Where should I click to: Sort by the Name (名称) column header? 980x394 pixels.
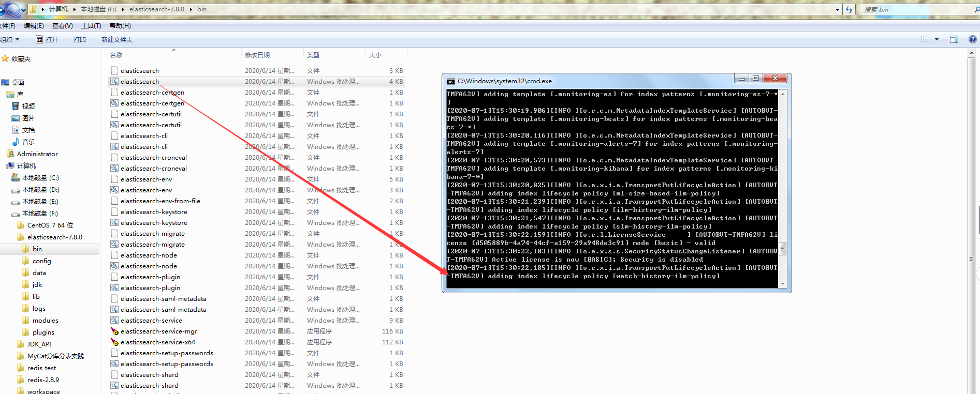point(174,55)
